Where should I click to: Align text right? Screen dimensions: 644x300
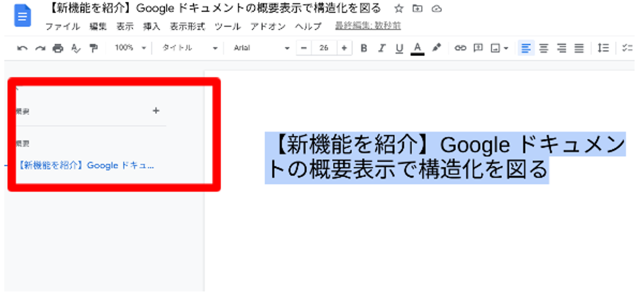click(x=561, y=48)
